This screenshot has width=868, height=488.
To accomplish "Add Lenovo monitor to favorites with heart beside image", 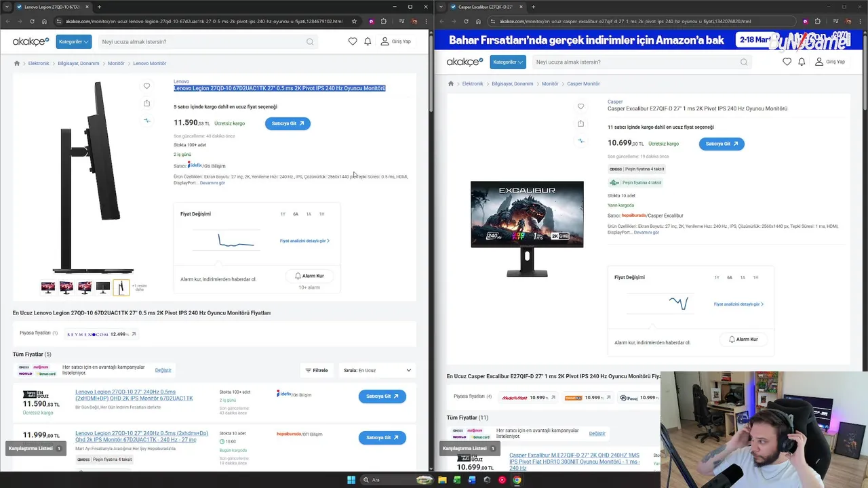I will [146, 86].
